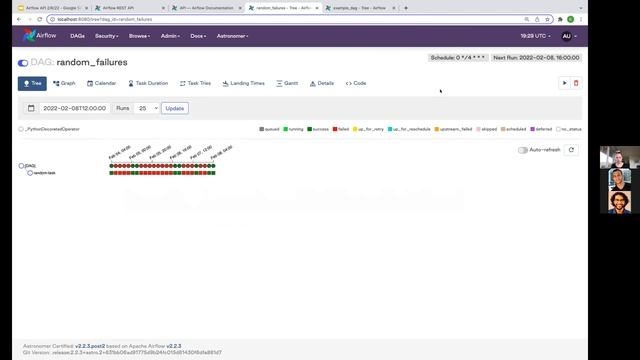Open Chrome's three-dot menu

[580, 19]
